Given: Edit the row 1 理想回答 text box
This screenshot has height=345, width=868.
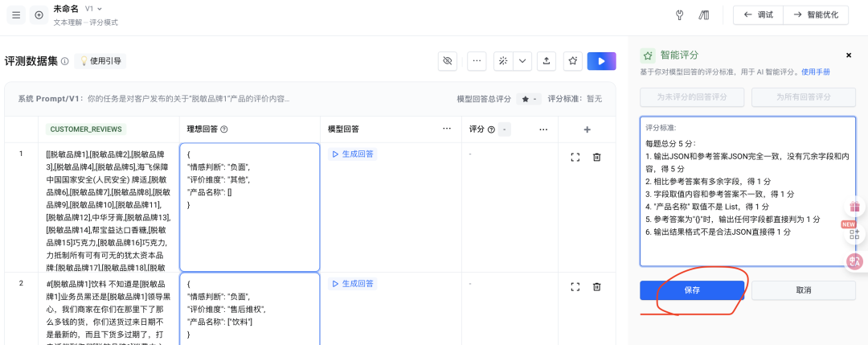Looking at the screenshot, I should pyautogui.click(x=250, y=207).
